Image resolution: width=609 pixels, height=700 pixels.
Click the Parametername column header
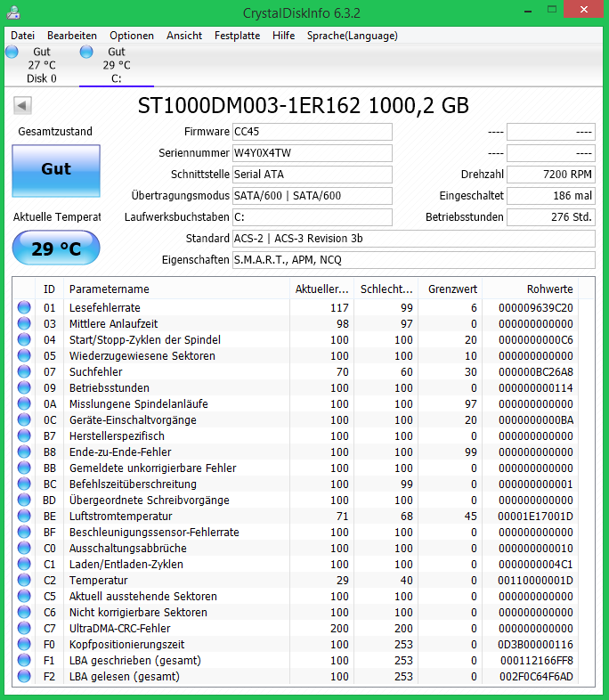tap(176, 289)
